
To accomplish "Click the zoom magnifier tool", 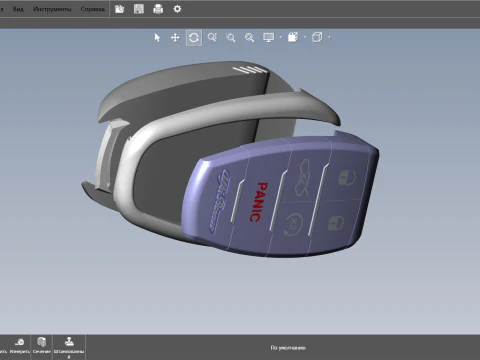I will 249,38.
